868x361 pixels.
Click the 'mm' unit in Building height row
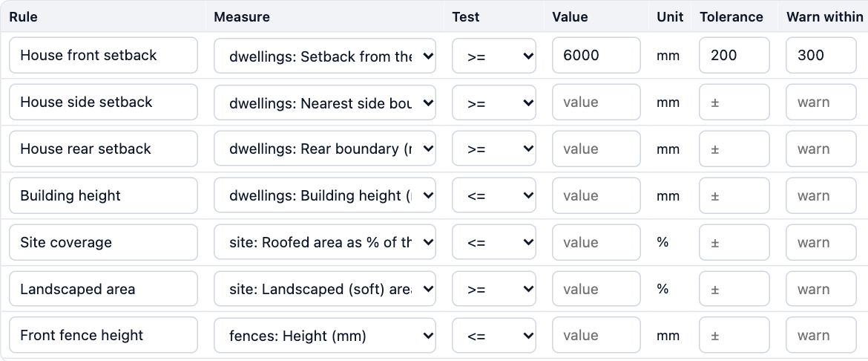click(x=668, y=196)
